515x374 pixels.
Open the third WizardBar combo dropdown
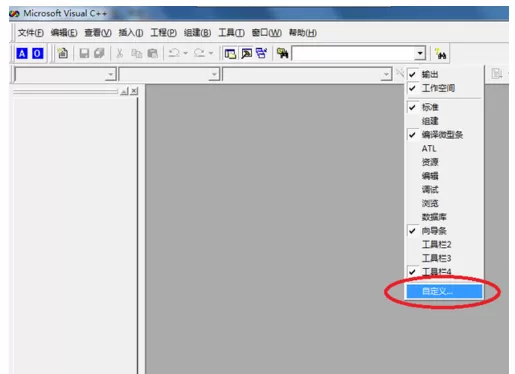(386, 74)
